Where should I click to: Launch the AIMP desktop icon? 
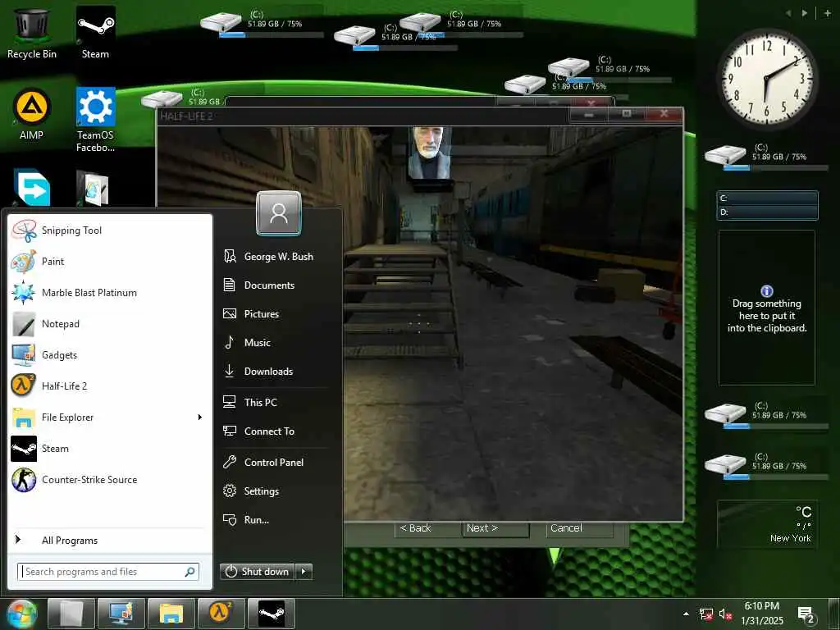[x=32, y=113]
